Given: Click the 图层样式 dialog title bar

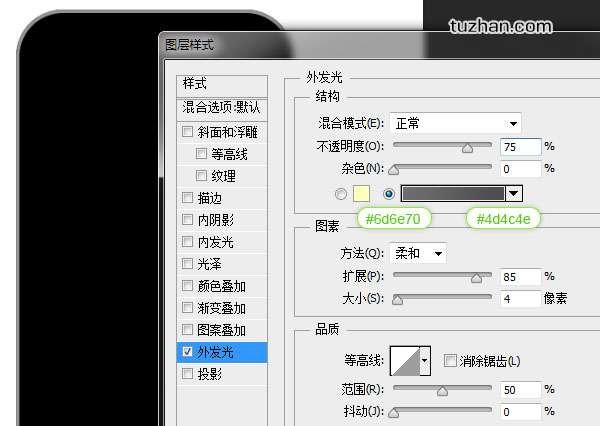Looking at the screenshot, I should point(379,45).
